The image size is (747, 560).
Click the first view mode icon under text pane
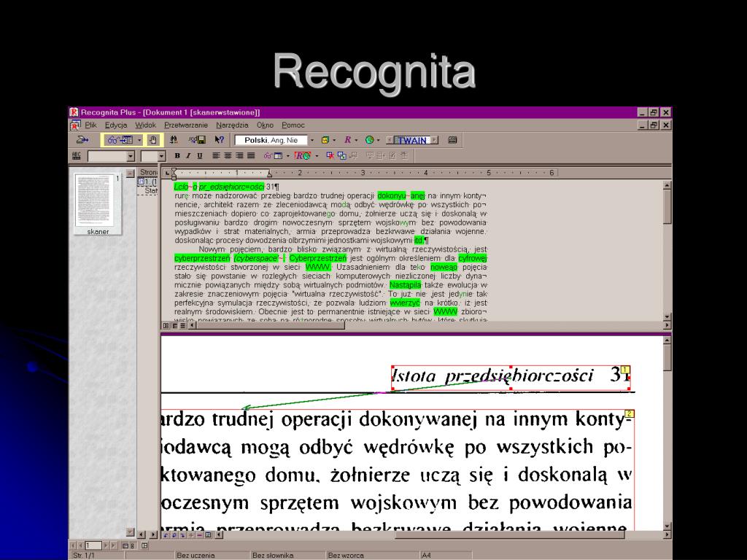point(166,326)
